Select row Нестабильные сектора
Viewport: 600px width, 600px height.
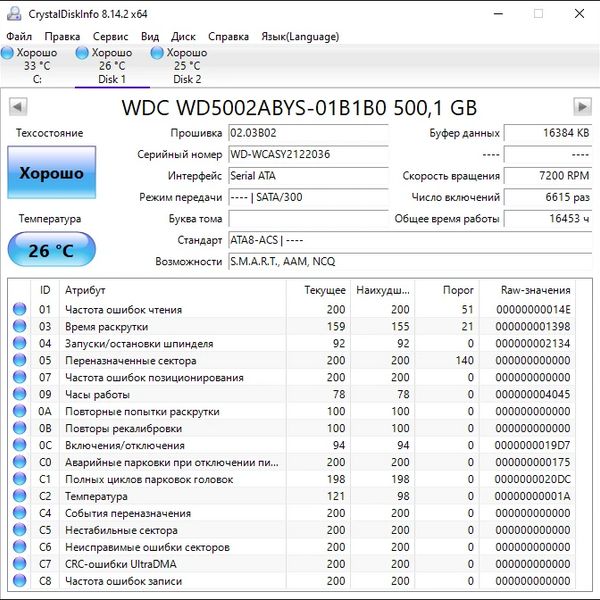pyautogui.click(x=292, y=530)
